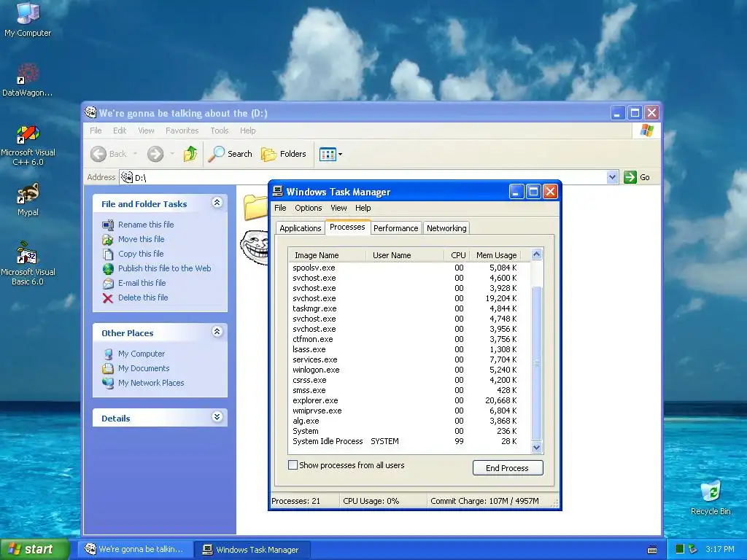Open Explorer Tools menu
Screen dimensions: 747x560
[219, 131]
